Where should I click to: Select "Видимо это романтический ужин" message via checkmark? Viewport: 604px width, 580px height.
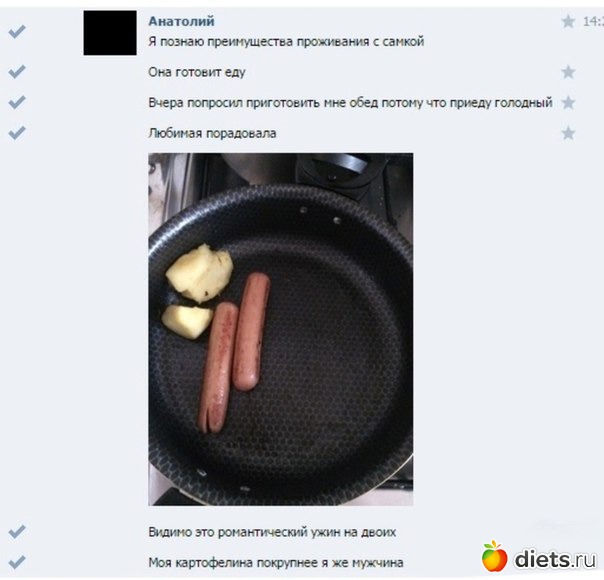tap(17, 531)
